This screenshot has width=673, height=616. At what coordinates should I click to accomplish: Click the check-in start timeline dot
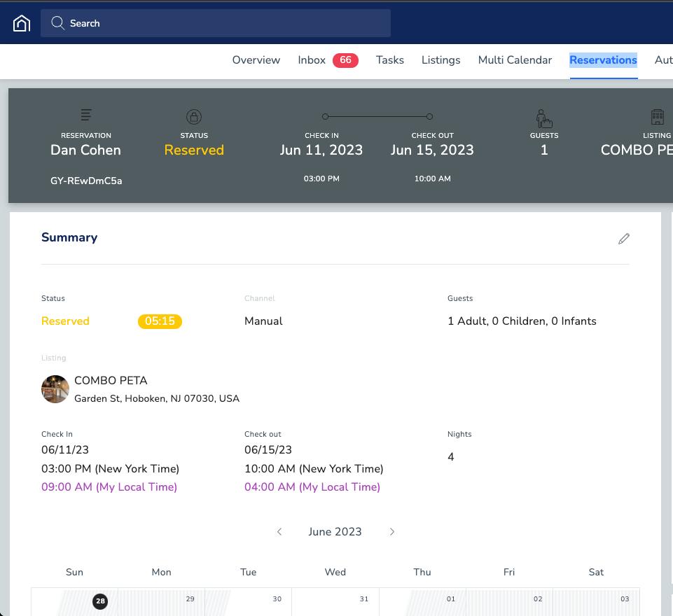tap(326, 116)
